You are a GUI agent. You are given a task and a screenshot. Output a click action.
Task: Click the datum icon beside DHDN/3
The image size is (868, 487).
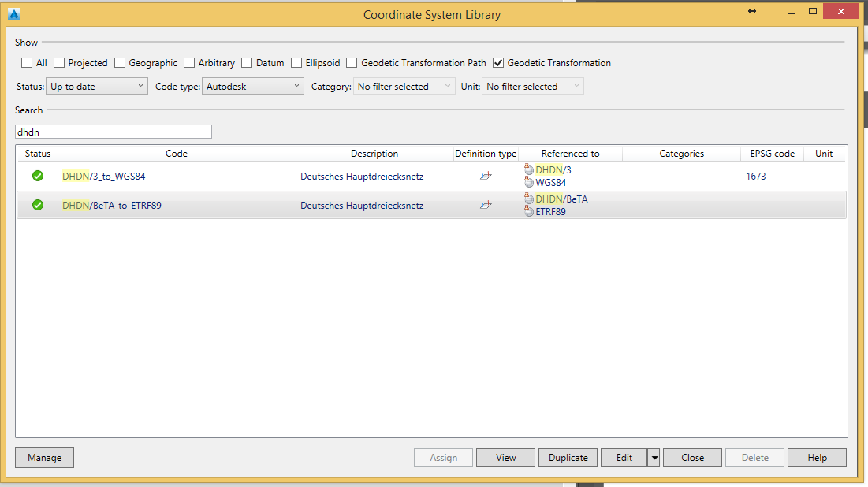[x=529, y=169]
